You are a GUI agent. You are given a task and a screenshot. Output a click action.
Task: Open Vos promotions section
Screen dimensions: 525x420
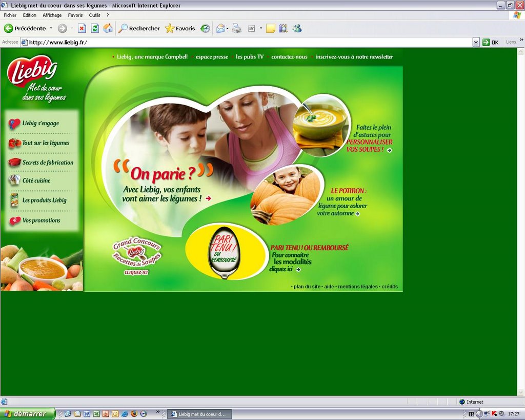35,221
